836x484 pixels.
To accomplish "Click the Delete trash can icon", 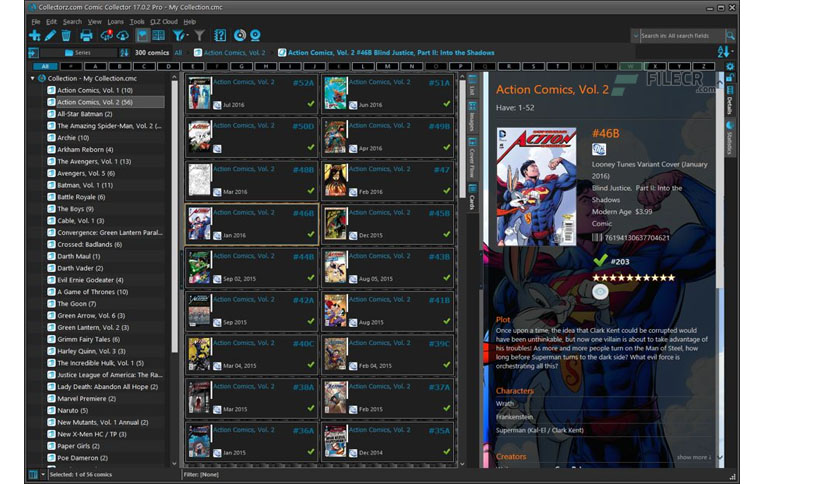I will 66,36.
